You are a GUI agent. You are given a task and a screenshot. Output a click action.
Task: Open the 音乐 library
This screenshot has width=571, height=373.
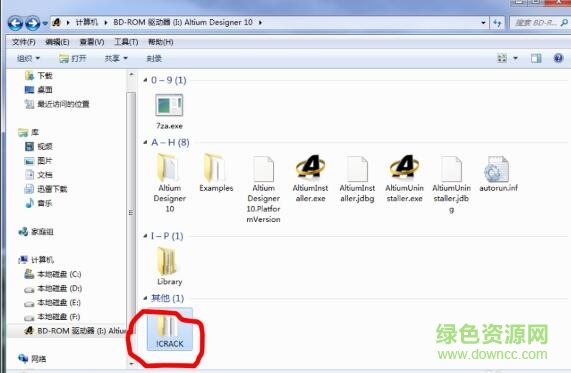coord(39,203)
